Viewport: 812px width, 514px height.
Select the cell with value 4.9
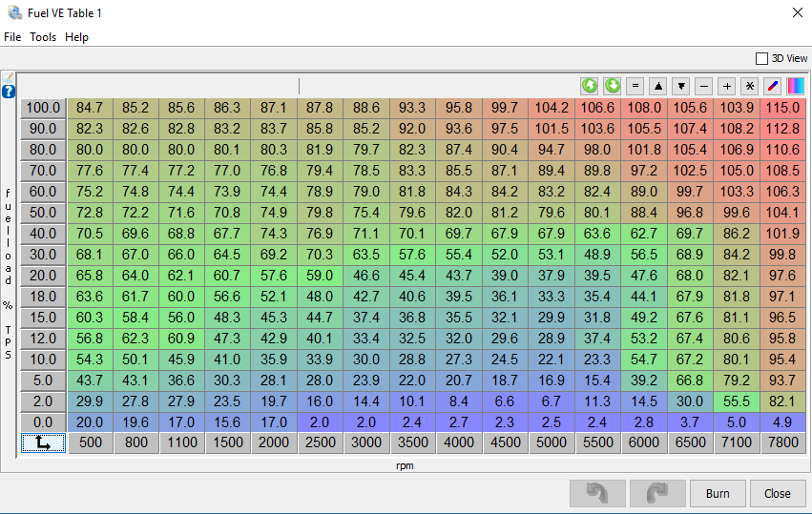click(783, 422)
